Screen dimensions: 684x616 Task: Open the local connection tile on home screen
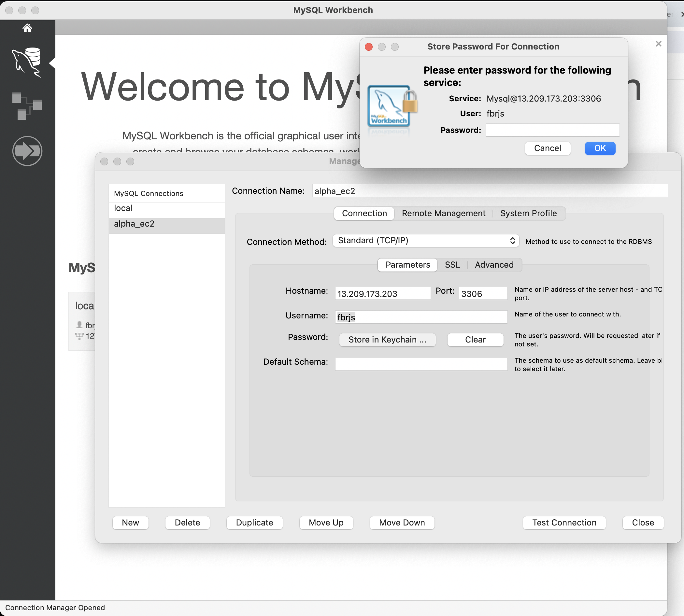pyautogui.click(x=82, y=321)
